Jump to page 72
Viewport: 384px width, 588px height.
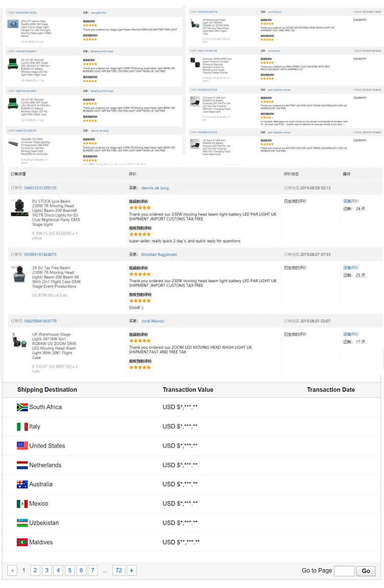click(x=119, y=571)
